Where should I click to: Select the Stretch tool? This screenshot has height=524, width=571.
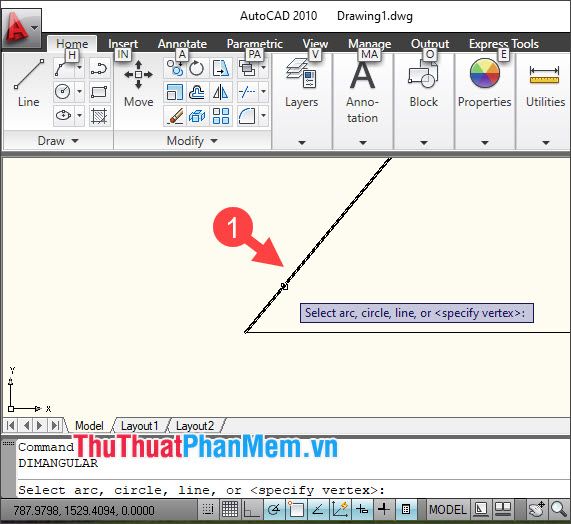click(221, 68)
